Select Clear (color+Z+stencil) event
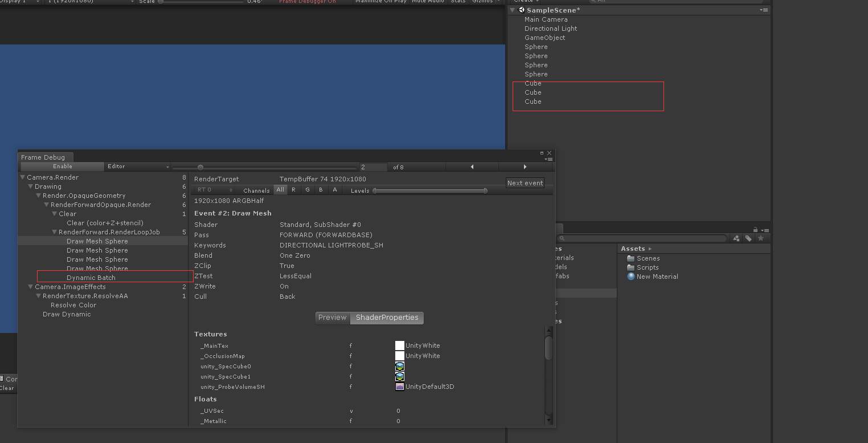Viewport: 868px width, 443px height. [x=105, y=223]
